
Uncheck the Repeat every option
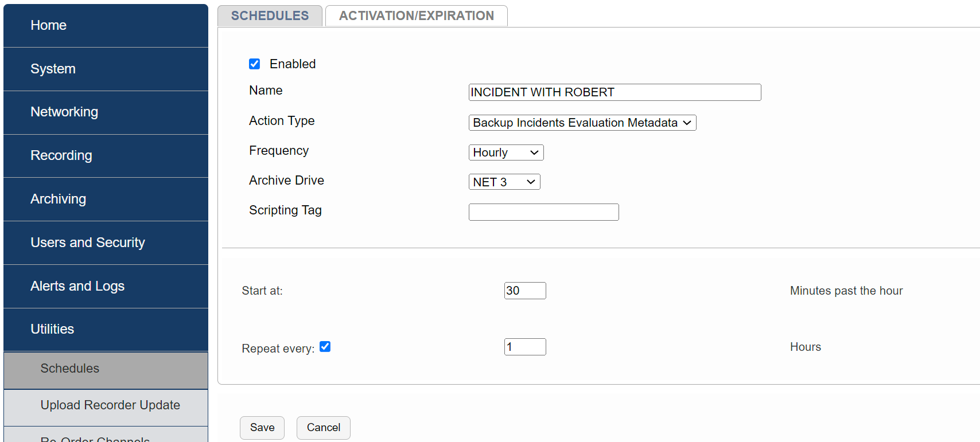click(x=325, y=347)
